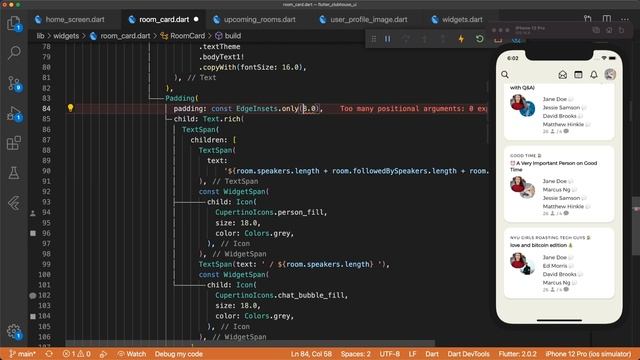Click the widgets breadcrumb segment
The image size is (640, 360).
[x=66, y=36]
